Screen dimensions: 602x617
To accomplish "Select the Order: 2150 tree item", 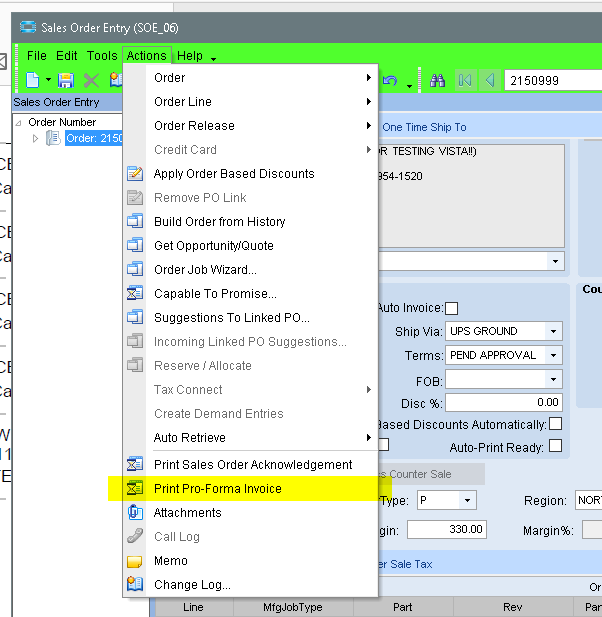I will click(x=94, y=138).
